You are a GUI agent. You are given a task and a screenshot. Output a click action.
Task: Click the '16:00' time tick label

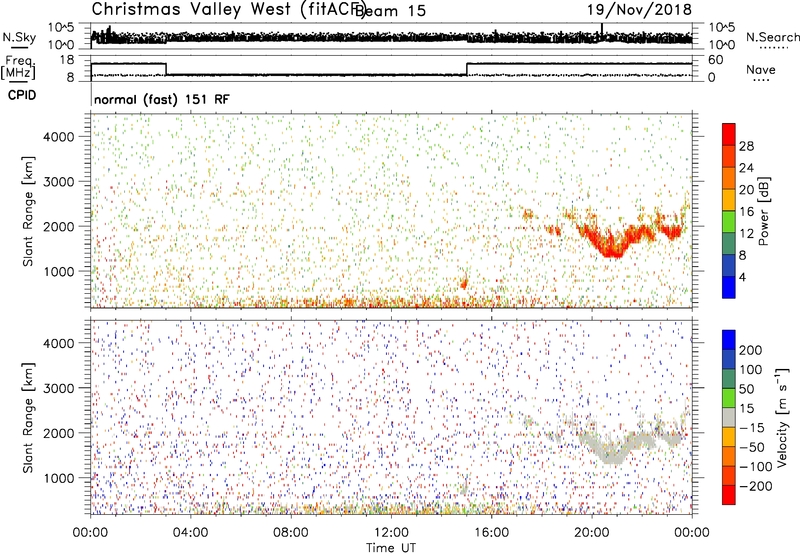pos(491,533)
